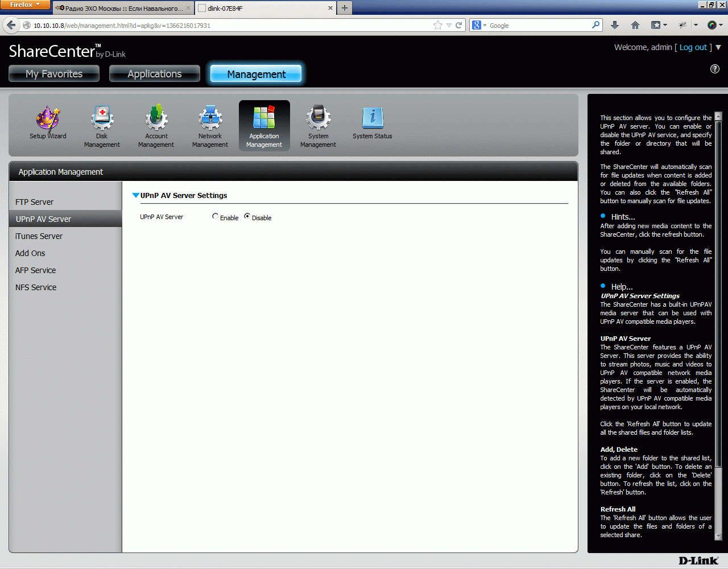Open System Management
This screenshot has height=569, width=728.
[318, 126]
